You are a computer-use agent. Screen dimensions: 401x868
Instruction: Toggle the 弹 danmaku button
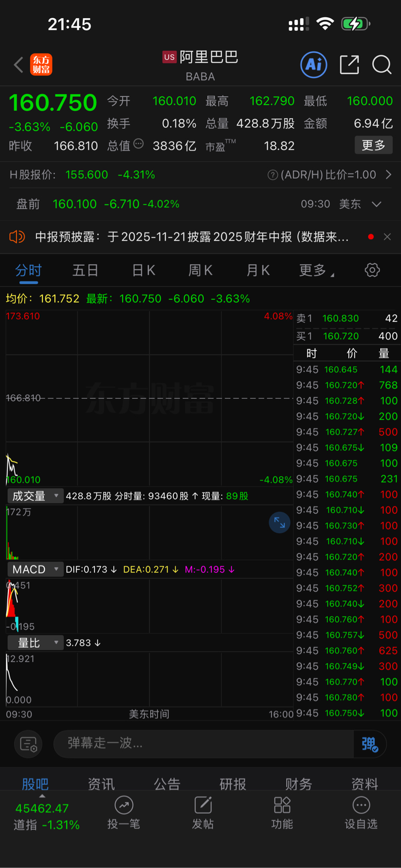pos(370,744)
